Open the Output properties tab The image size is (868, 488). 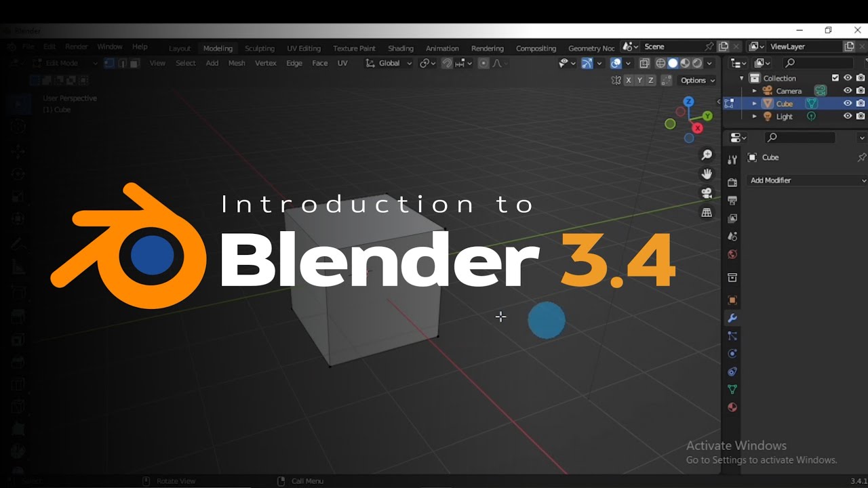[x=732, y=201]
